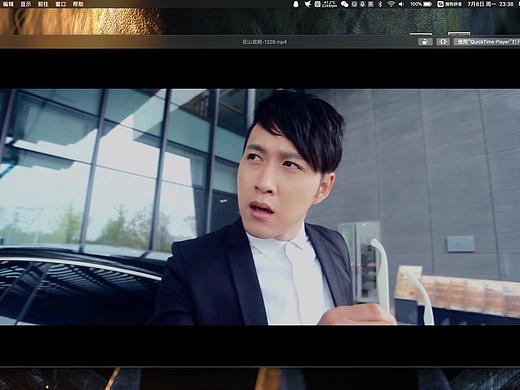The height and width of the screenshot is (390, 520).
Task: Click the volume speaker icon
Action: [401, 4]
